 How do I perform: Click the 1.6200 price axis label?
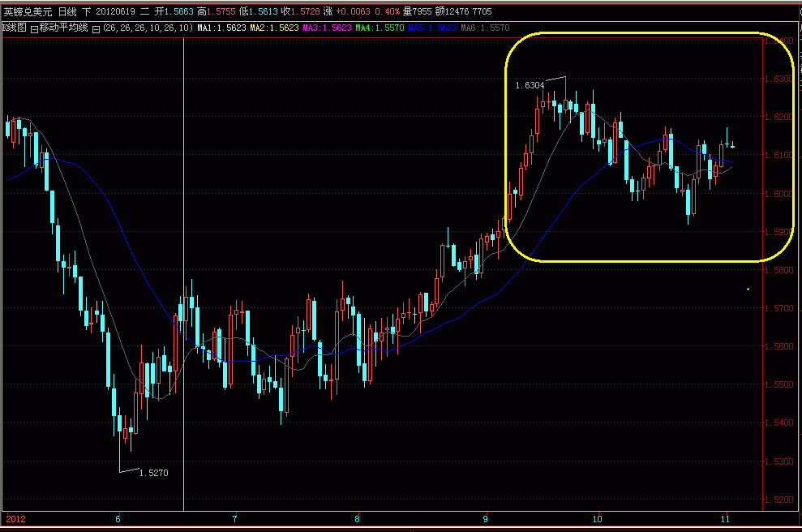click(x=778, y=117)
